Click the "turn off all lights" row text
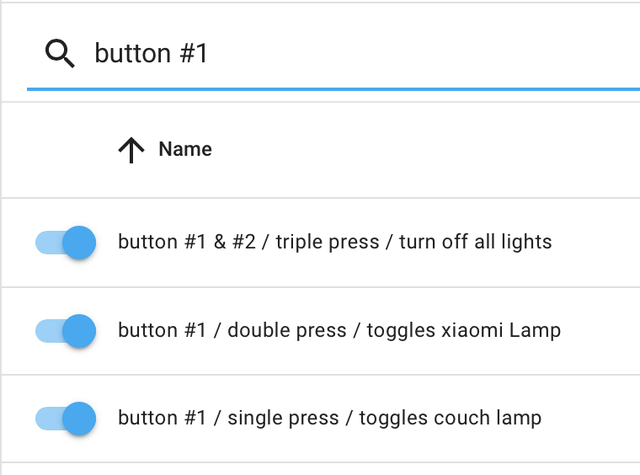 tap(475, 242)
